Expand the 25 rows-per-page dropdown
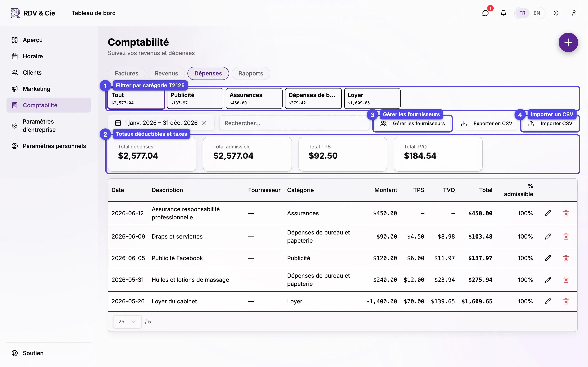Image resolution: width=588 pixels, height=367 pixels. pyautogui.click(x=127, y=322)
